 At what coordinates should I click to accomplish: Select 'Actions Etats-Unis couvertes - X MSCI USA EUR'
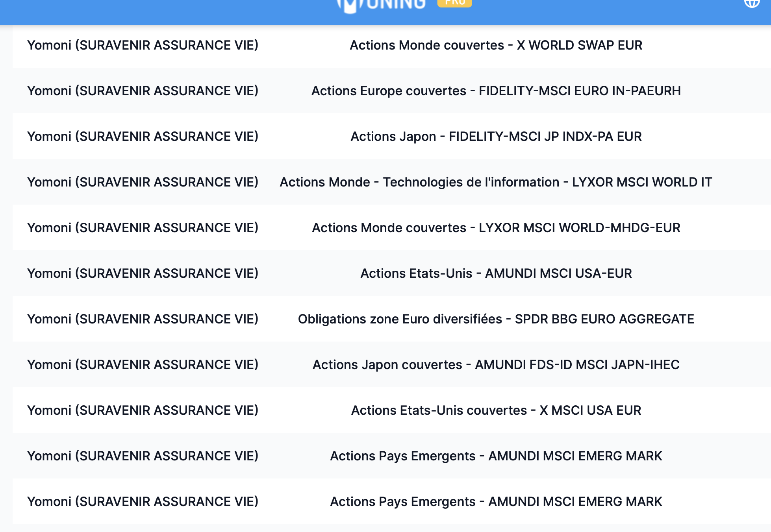[x=496, y=410]
